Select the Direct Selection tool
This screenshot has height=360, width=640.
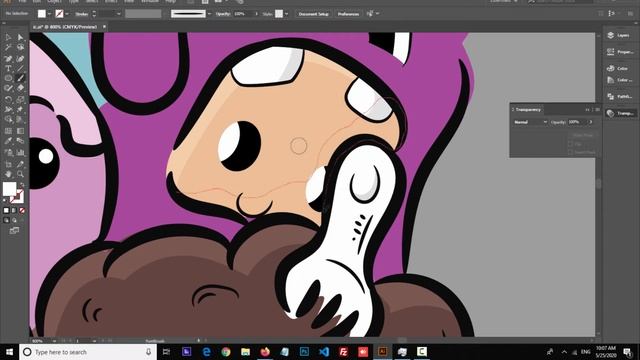pos(20,37)
